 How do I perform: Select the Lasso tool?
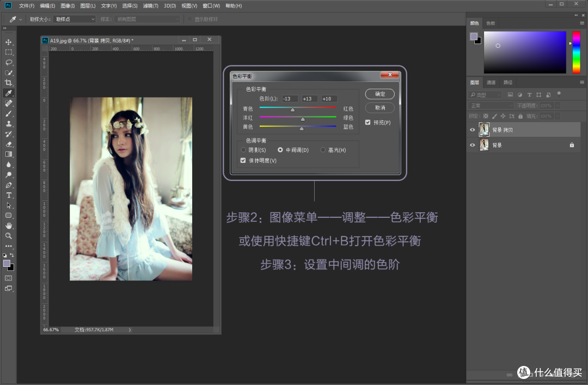point(8,62)
